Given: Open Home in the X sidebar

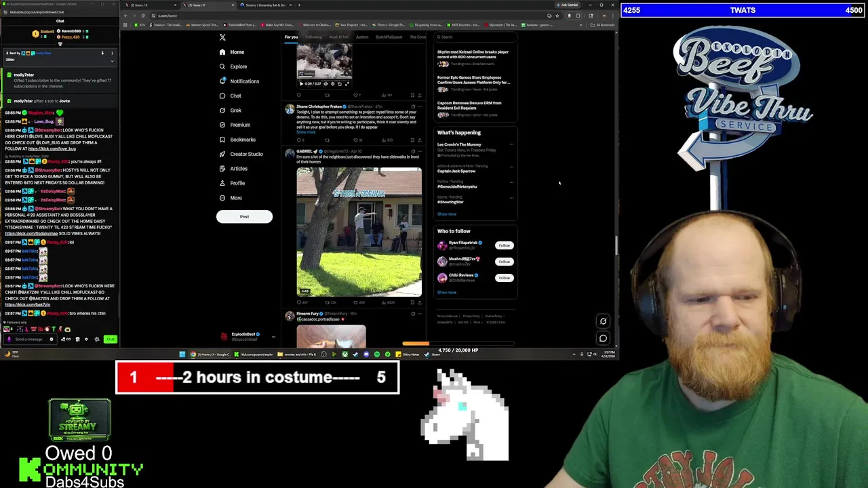Looking at the screenshot, I should tap(231, 52).
